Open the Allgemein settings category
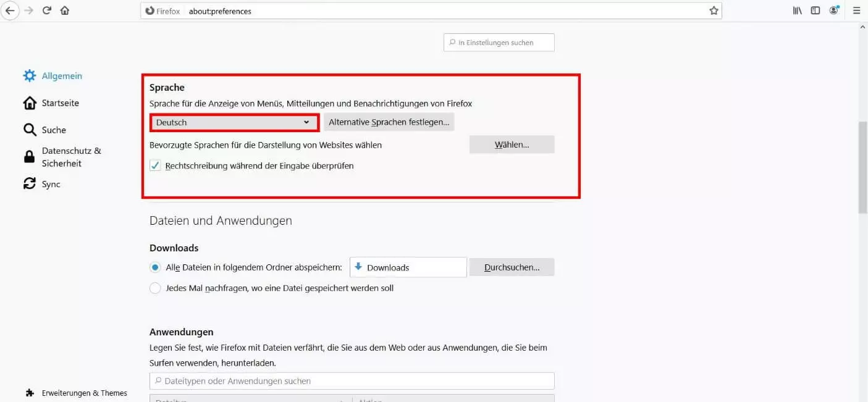 pyautogui.click(x=62, y=76)
